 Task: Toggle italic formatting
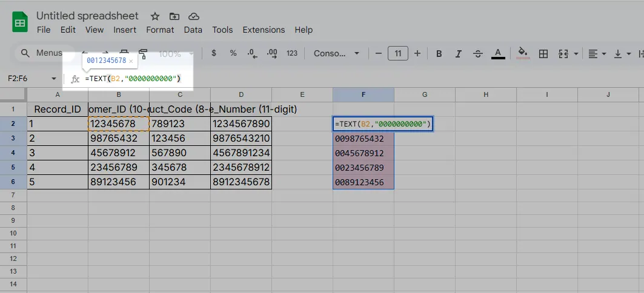(x=459, y=53)
